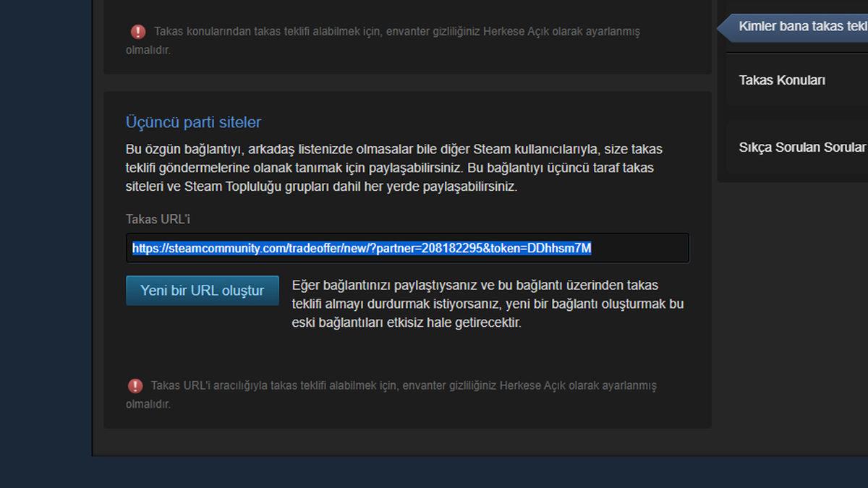The height and width of the screenshot is (488, 868).
Task: Click inside the Takas URL'i input field
Action: pos(407,248)
